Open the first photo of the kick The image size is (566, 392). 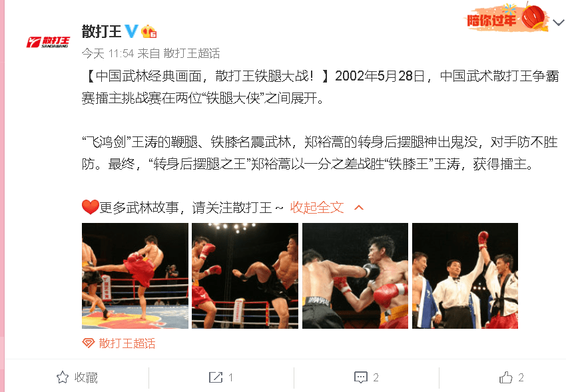pyautogui.click(x=135, y=276)
